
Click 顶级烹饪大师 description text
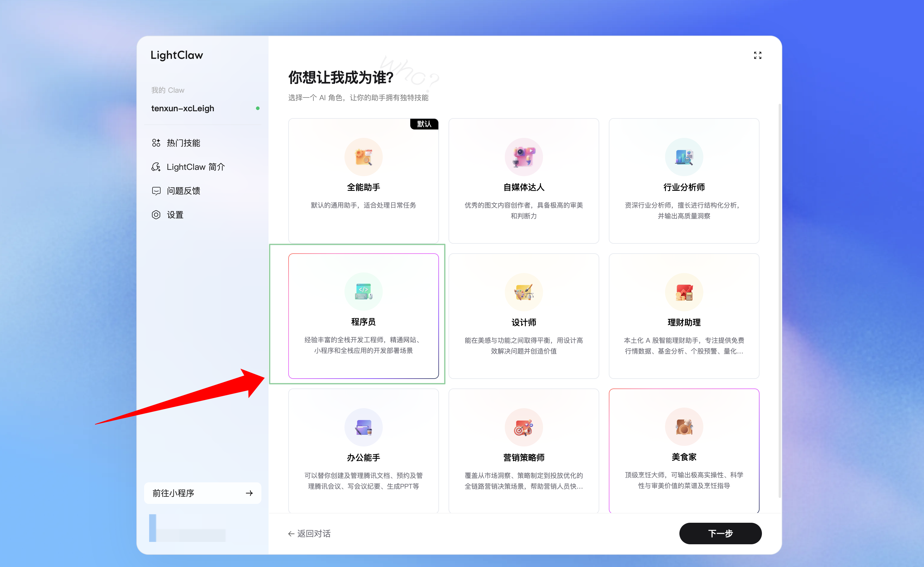click(x=684, y=480)
